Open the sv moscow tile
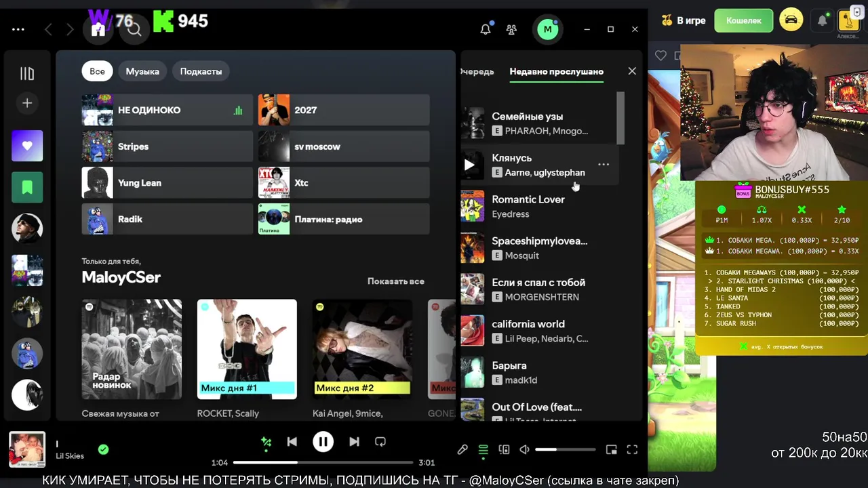Image resolution: width=868 pixels, height=488 pixels. tap(344, 146)
